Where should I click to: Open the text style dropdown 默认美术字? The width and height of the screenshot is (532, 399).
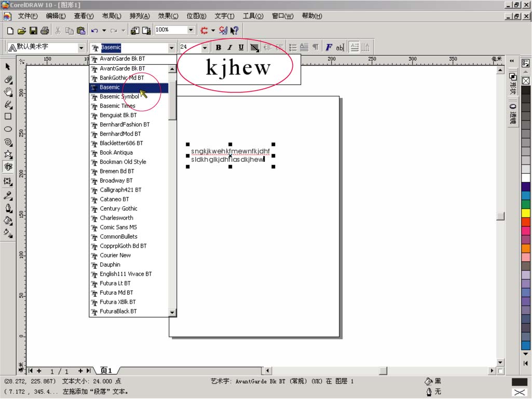[x=81, y=48]
